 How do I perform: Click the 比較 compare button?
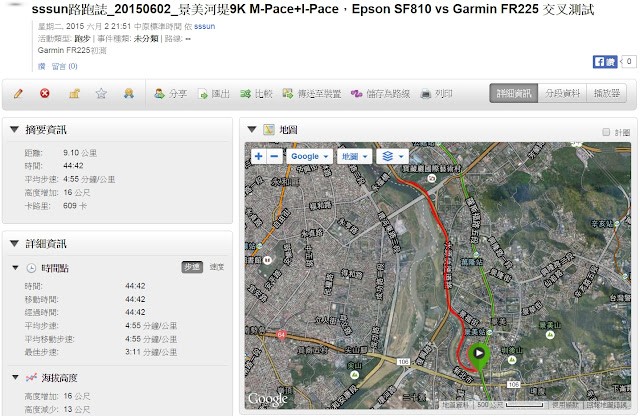256,94
